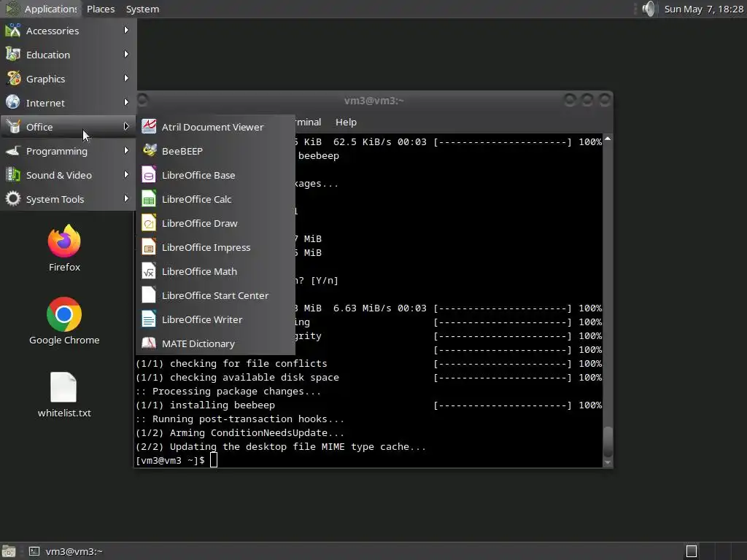
Task: Click the Accessories category icon
Action: tap(13, 31)
